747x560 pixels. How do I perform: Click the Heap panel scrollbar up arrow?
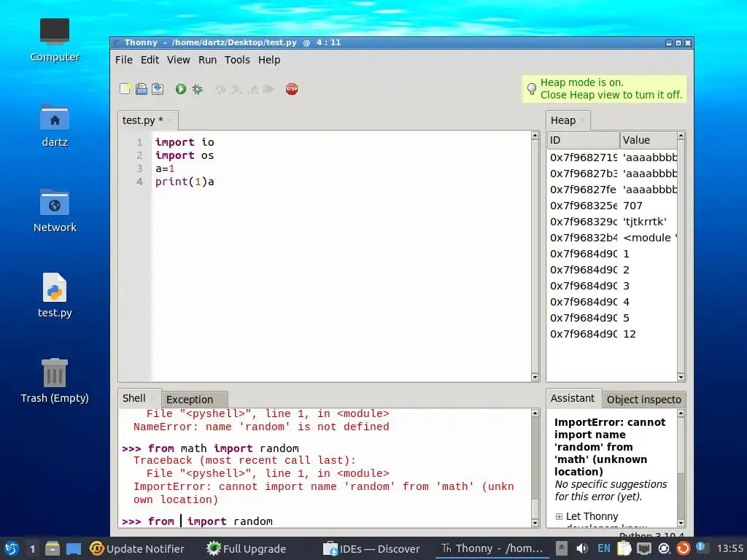click(681, 136)
